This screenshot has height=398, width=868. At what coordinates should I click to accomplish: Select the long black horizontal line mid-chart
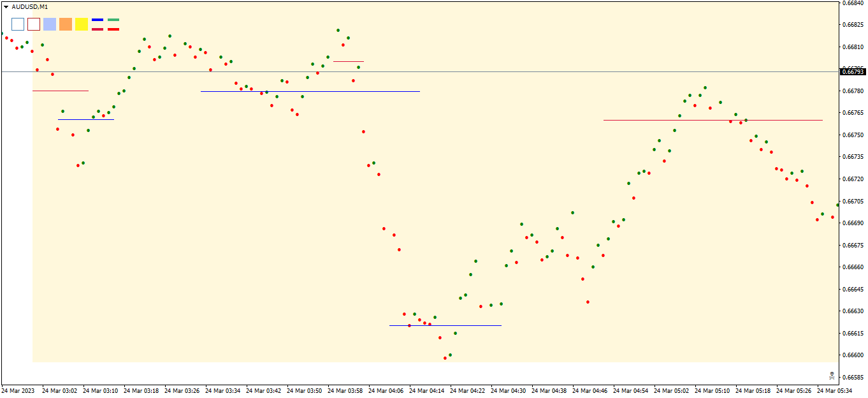(310, 91)
